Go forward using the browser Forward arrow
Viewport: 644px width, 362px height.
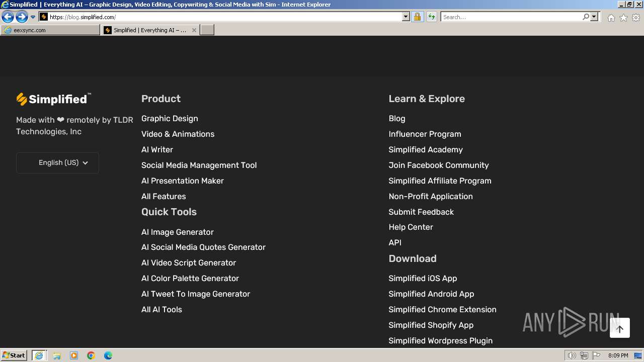[22, 17]
